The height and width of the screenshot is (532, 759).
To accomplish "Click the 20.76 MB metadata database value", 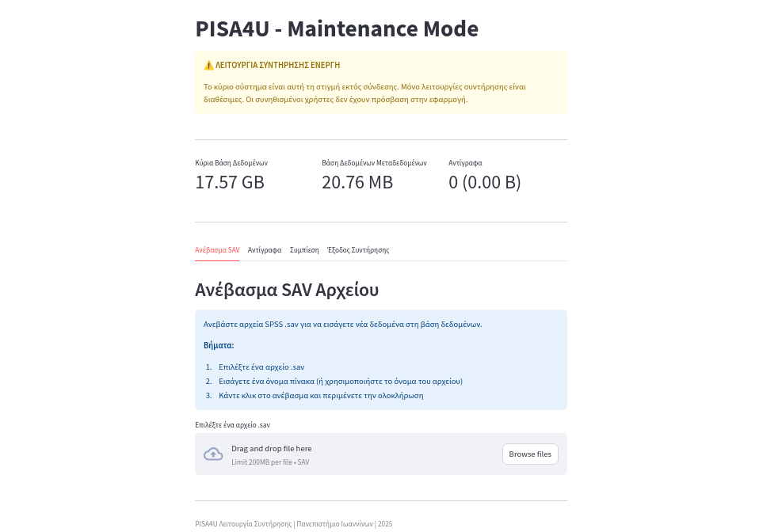I will tap(357, 182).
